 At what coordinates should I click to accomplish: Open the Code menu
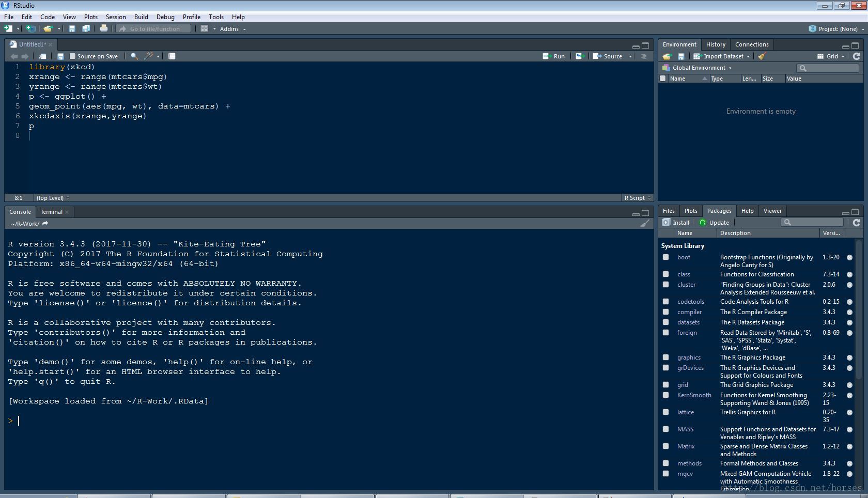pos(48,17)
